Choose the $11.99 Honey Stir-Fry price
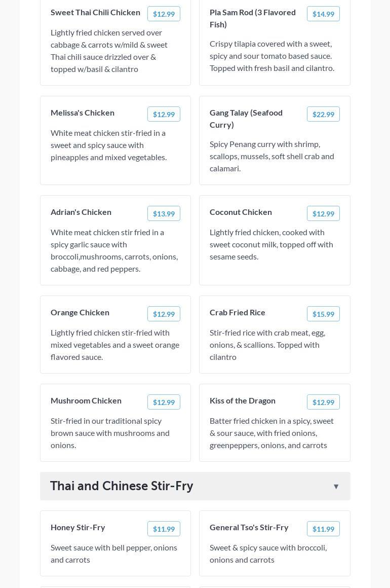This screenshot has width=390, height=588. [x=164, y=529]
